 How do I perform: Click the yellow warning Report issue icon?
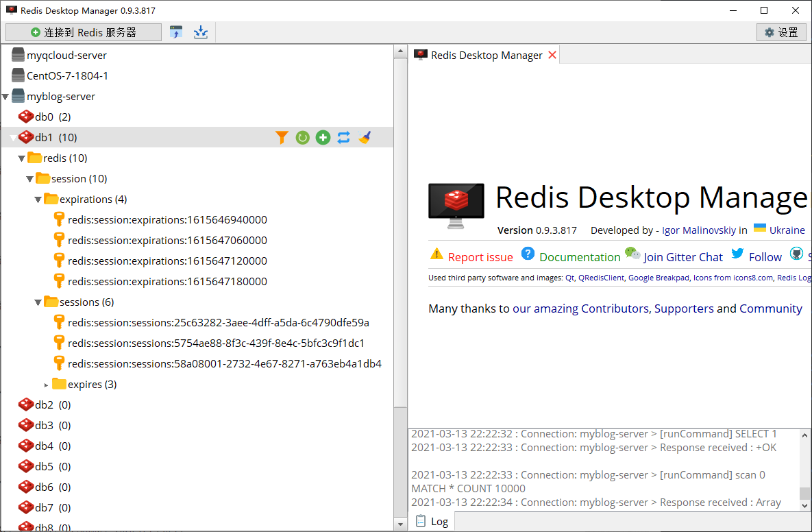pos(436,254)
